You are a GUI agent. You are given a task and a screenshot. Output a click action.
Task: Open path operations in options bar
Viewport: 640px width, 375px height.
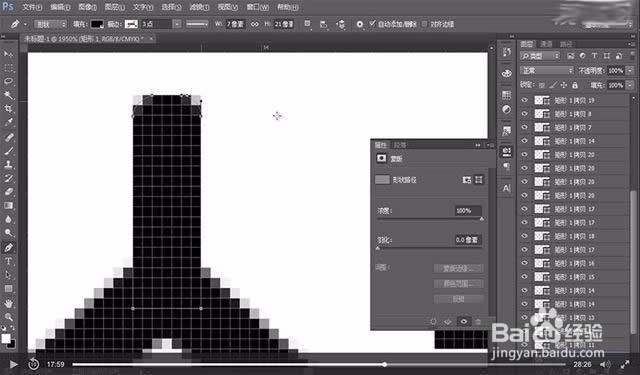pyautogui.click(x=308, y=24)
